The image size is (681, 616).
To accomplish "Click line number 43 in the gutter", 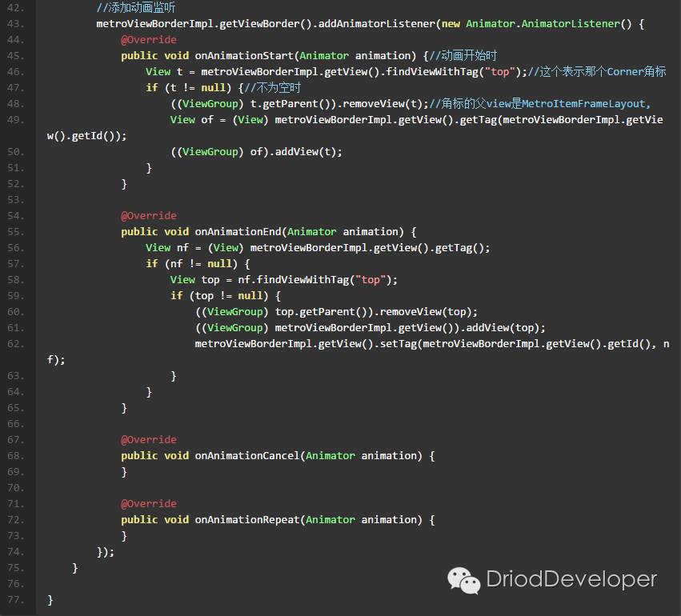I will (16, 24).
